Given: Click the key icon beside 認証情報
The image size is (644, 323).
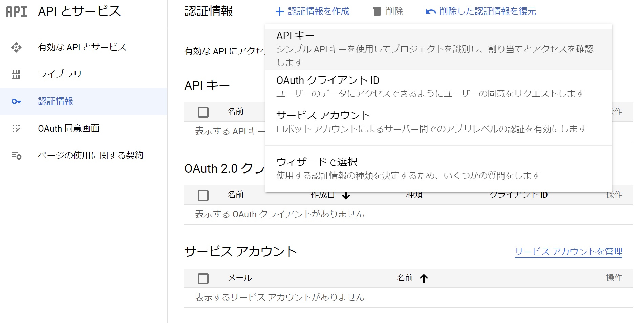Looking at the screenshot, I should coord(16,101).
